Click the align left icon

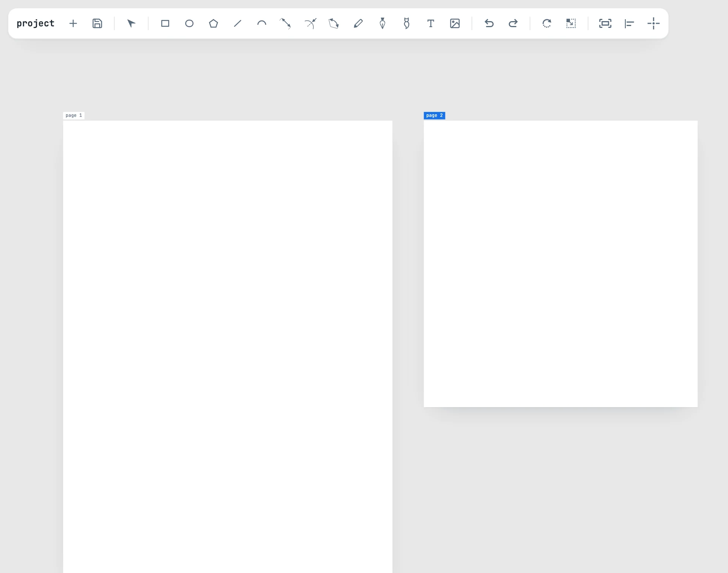pos(629,23)
